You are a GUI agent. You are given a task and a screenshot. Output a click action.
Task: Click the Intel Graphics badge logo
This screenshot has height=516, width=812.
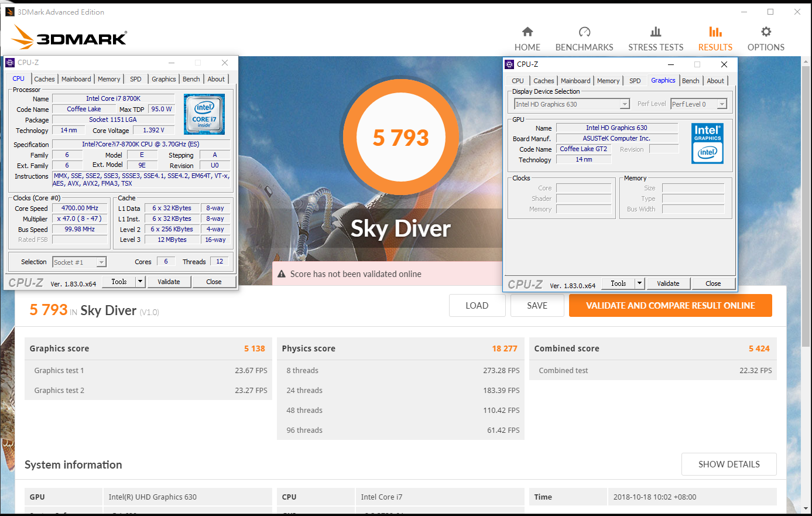pos(707,143)
